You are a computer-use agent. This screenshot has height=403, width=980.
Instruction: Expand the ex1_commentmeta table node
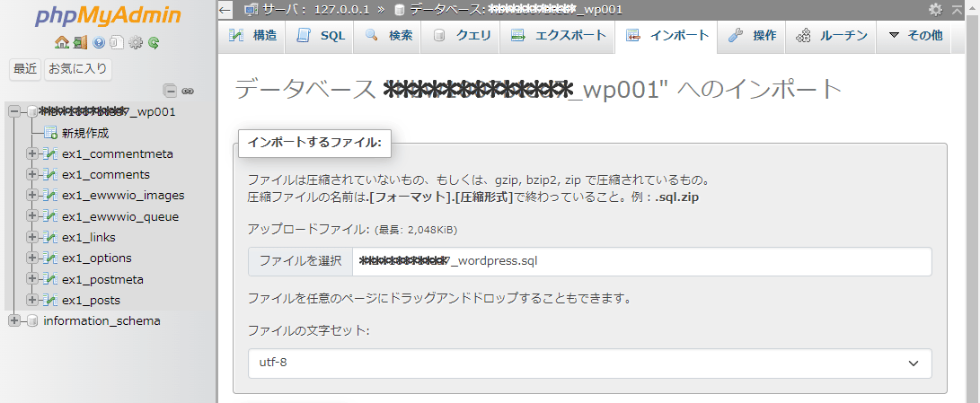tap(32, 153)
